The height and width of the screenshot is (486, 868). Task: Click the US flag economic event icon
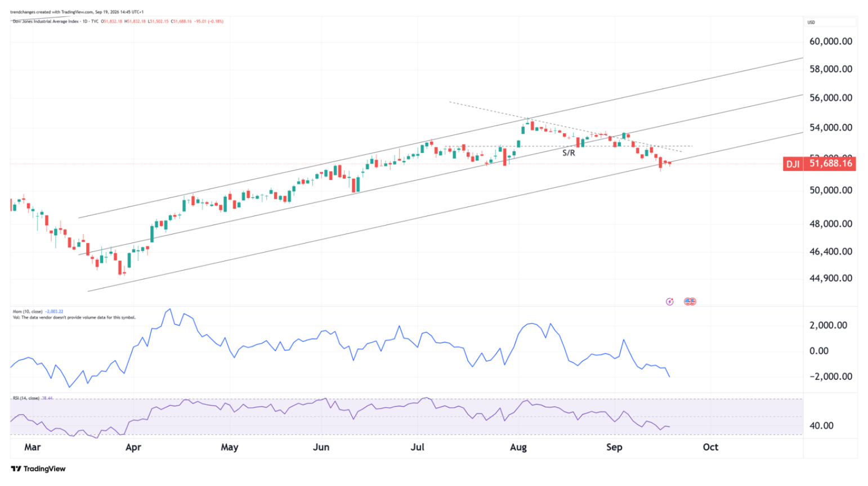[x=690, y=301]
